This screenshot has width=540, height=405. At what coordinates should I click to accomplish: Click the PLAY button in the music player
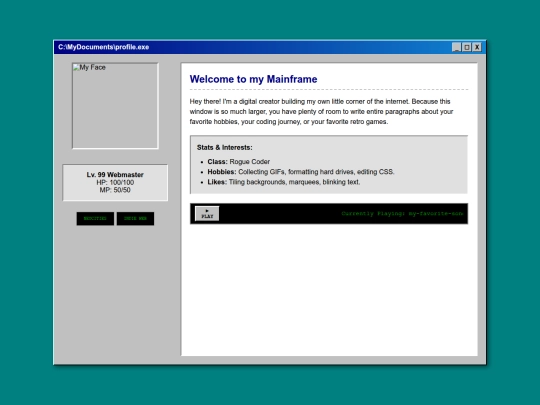point(207,214)
